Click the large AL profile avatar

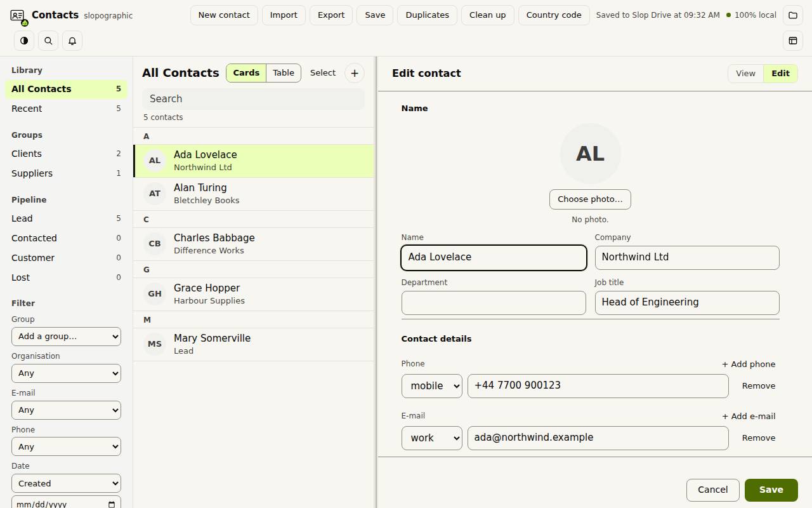(x=590, y=154)
